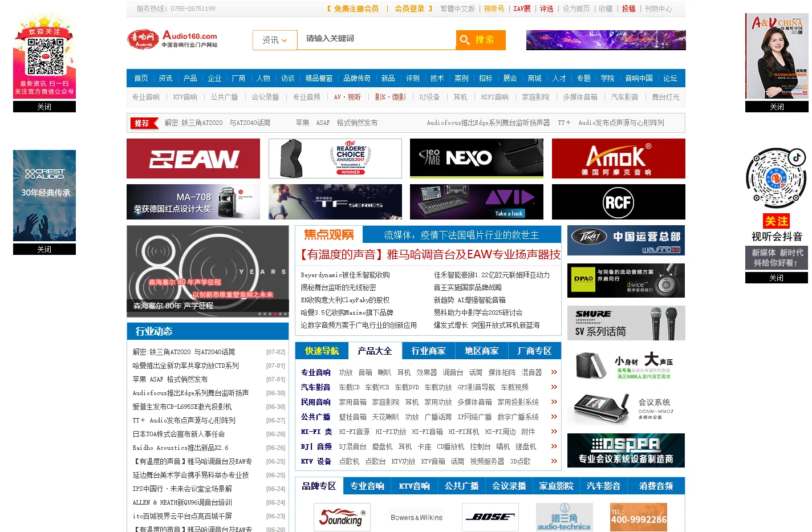Open the 精品橱窗 navigation item
Image resolution: width=812 pixels, height=532 pixels.
[x=319, y=78]
